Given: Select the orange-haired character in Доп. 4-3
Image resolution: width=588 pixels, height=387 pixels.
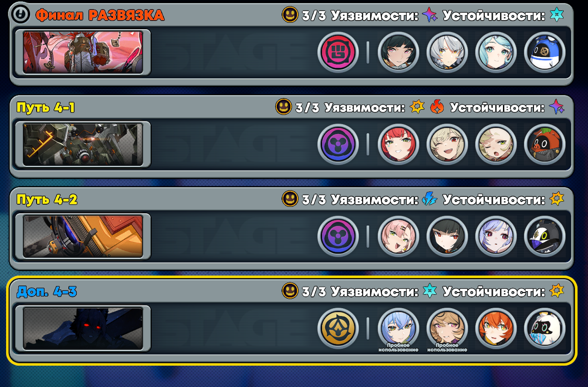Looking at the screenshot, I should pos(496,329).
